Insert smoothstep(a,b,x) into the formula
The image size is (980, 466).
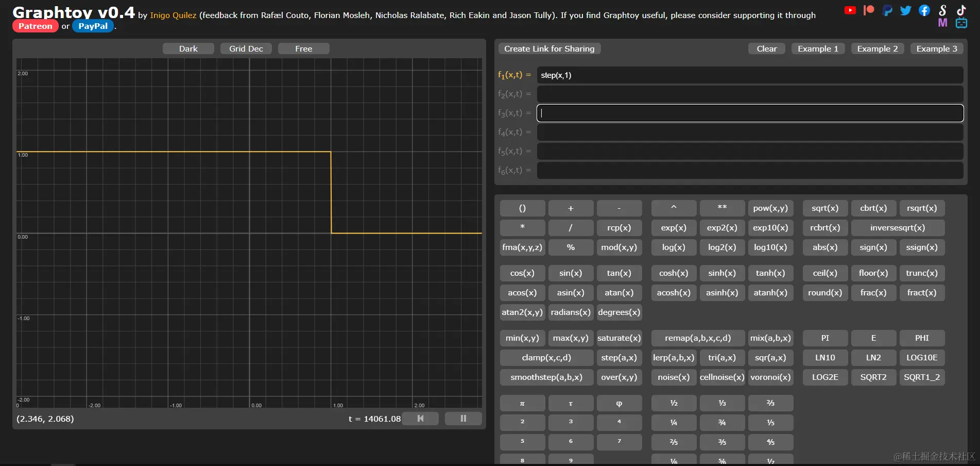pyautogui.click(x=546, y=377)
